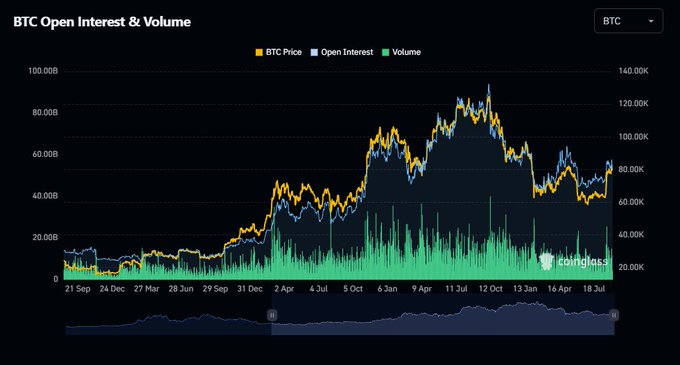Click the chart title BTC Open Interest & Volume
Screen dimensions: 680x365
(x=102, y=22)
